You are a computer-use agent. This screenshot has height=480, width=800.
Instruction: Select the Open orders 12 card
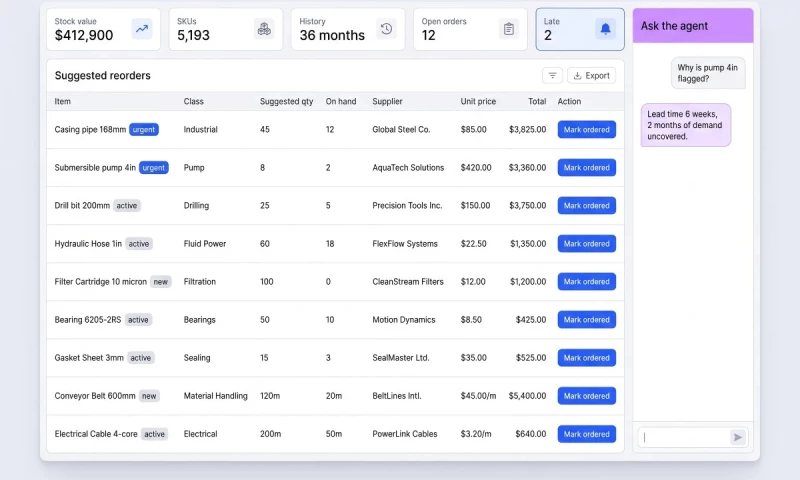coord(470,29)
